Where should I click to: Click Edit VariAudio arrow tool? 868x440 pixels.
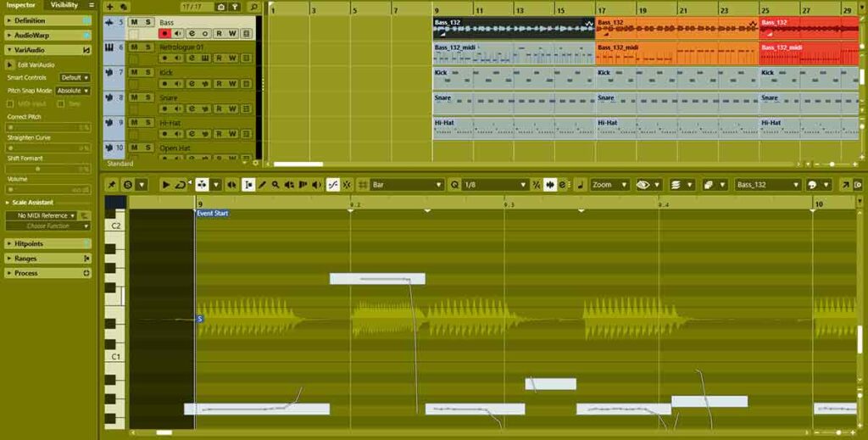[x=10, y=64]
